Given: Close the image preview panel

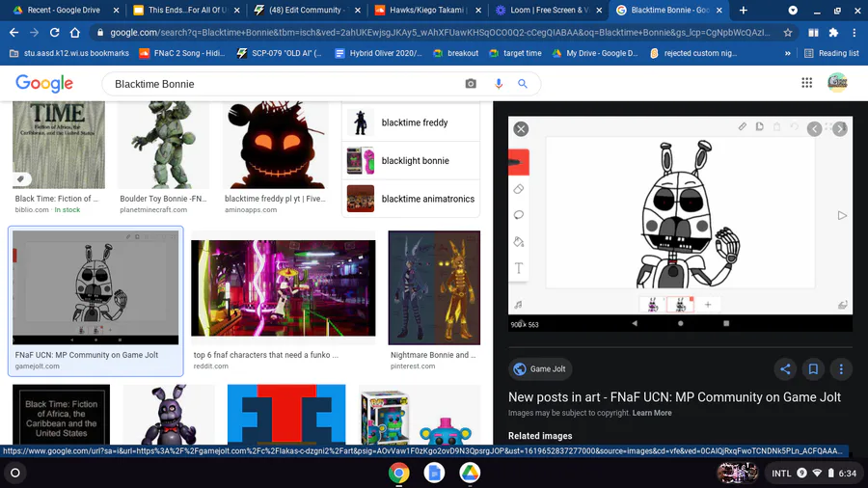Looking at the screenshot, I should (521, 129).
